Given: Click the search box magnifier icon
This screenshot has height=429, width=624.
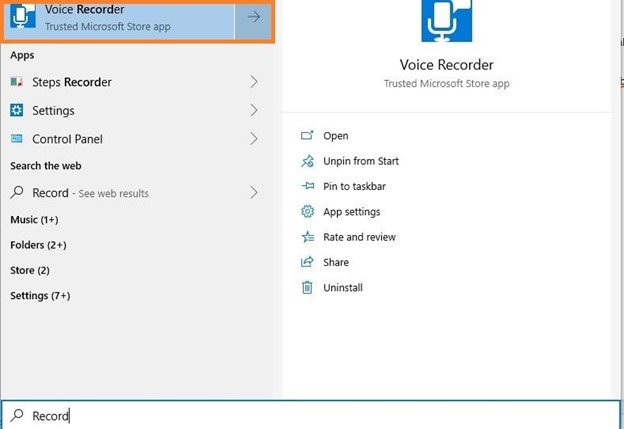Looking at the screenshot, I should 17,415.
